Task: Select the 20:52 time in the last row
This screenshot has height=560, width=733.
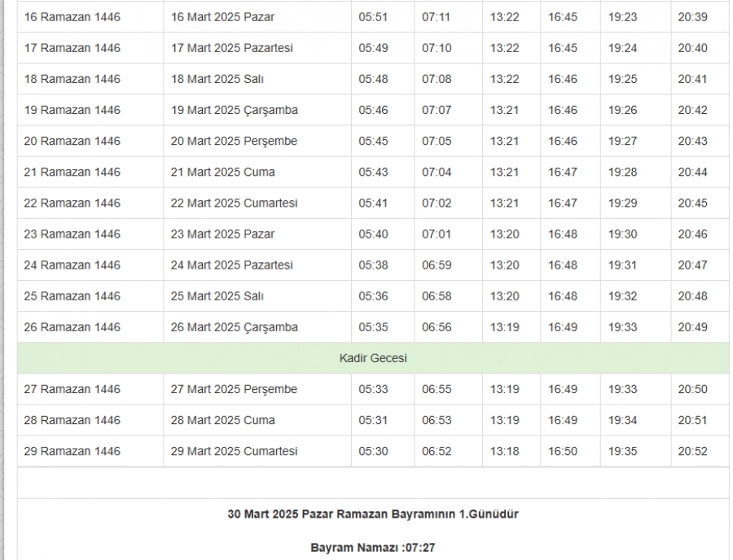Action: click(692, 451)
